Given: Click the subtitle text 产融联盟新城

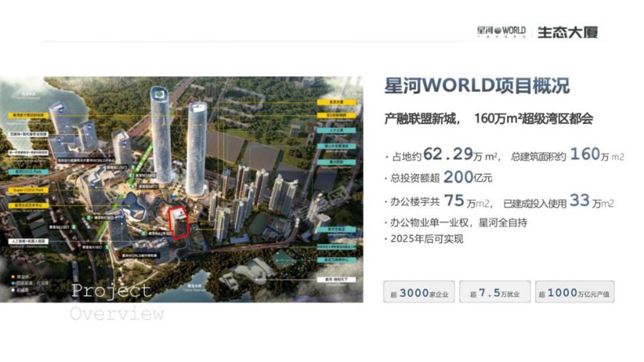Looking at the screenshot, I should point(421,119).
